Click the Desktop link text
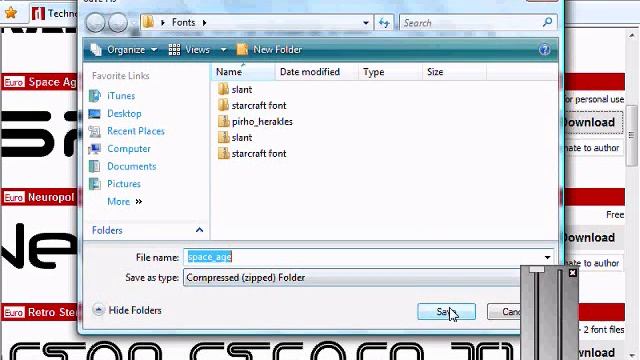 click(124, 113)
